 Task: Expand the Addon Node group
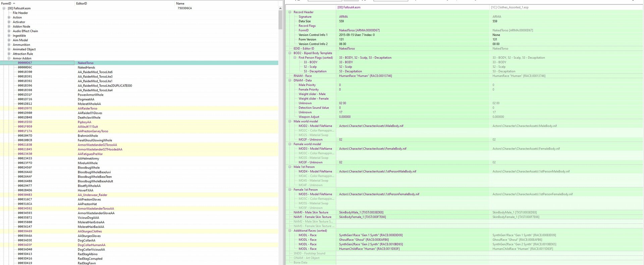[9, 27]
